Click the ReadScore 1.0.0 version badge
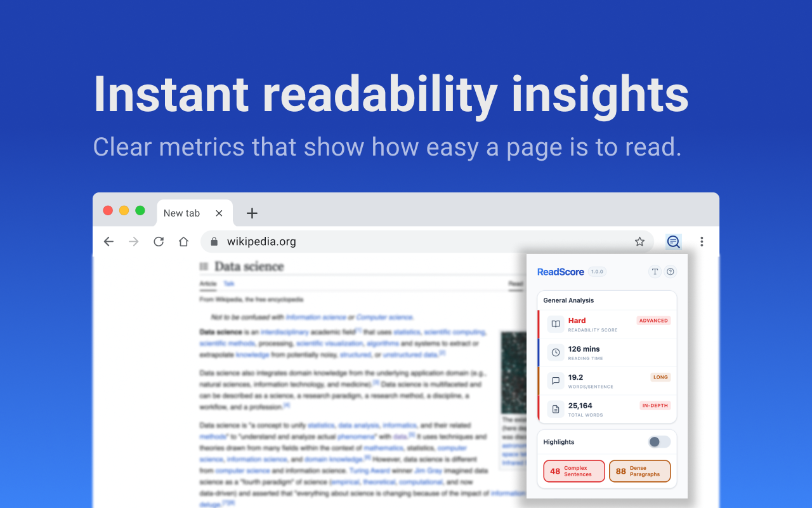The image size is (812, 508). coord(596,271)
